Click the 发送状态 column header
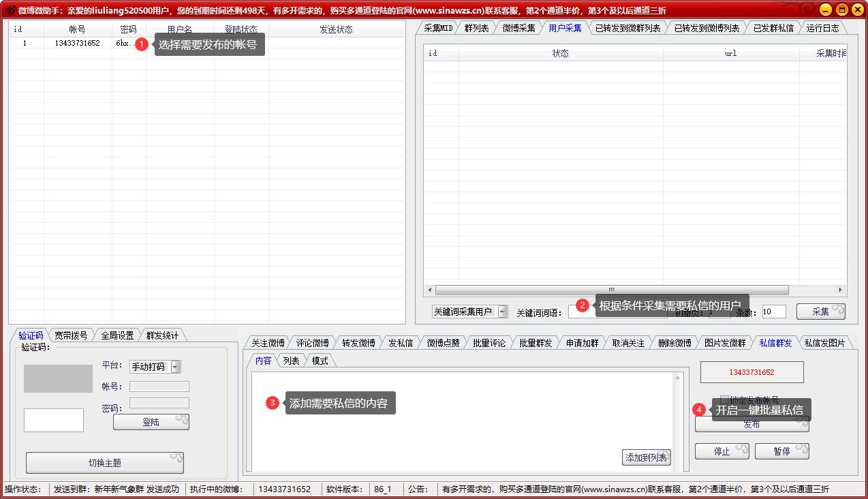 point(336,29)
